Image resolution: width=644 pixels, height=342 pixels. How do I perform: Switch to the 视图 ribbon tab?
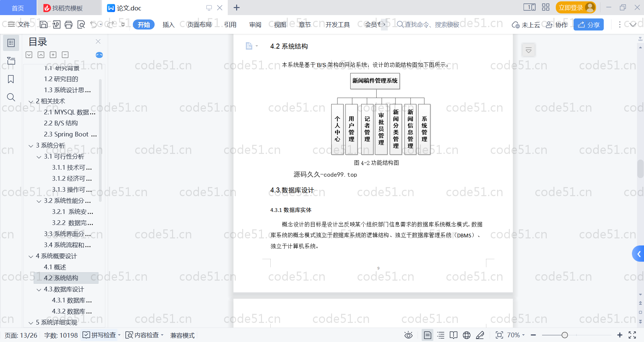tap(280, 24)
